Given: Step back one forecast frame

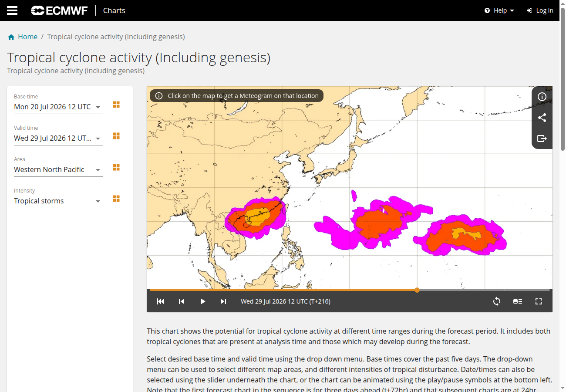Looking at the screenshot, I should (182, 301).
